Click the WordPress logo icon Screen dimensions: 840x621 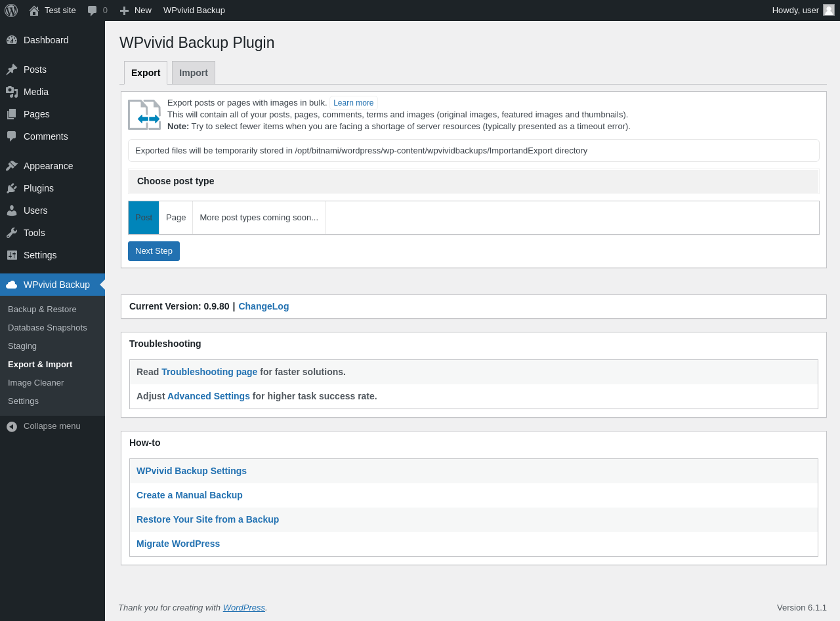click(x=11, y=10)
